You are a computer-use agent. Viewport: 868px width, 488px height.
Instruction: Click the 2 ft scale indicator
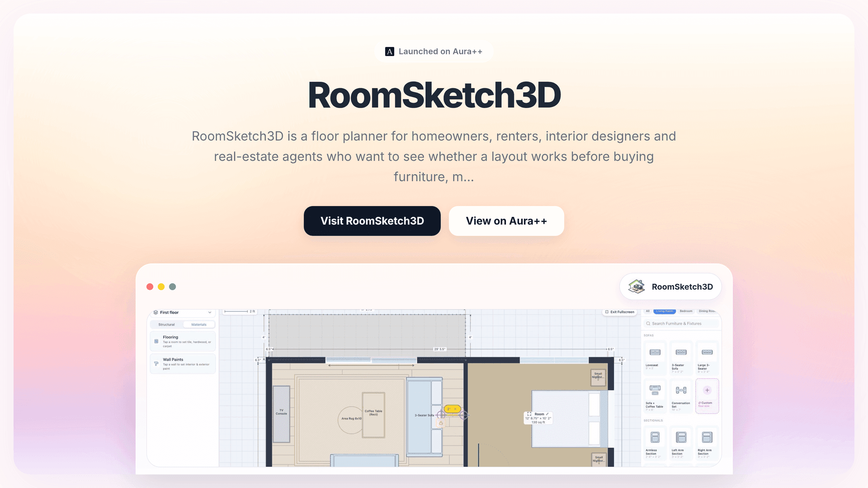240,311
